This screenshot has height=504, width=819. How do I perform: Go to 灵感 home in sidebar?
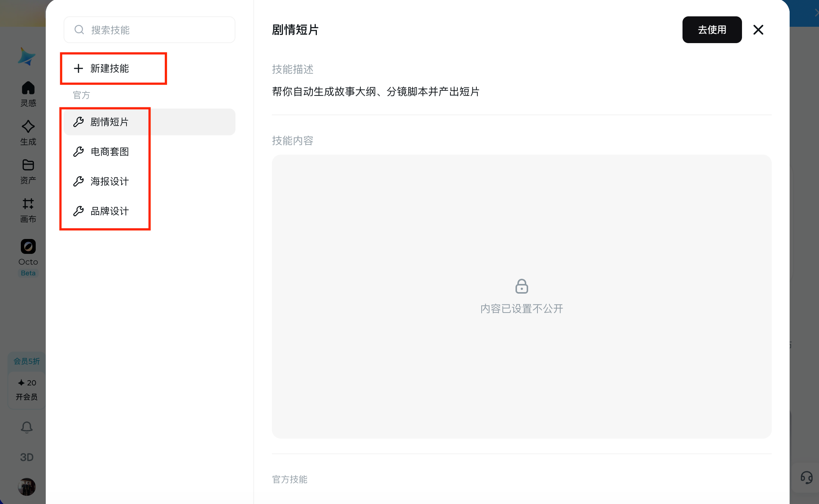[28, 94]
